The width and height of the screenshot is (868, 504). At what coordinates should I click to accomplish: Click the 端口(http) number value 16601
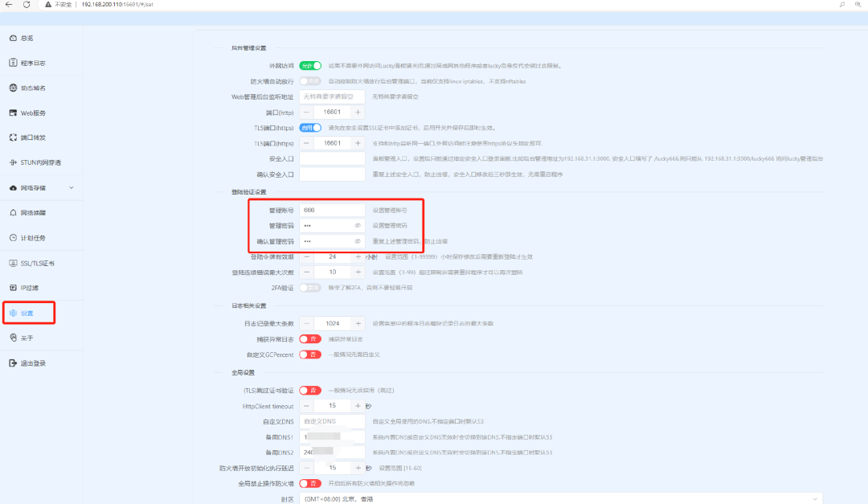click(332, 112)
